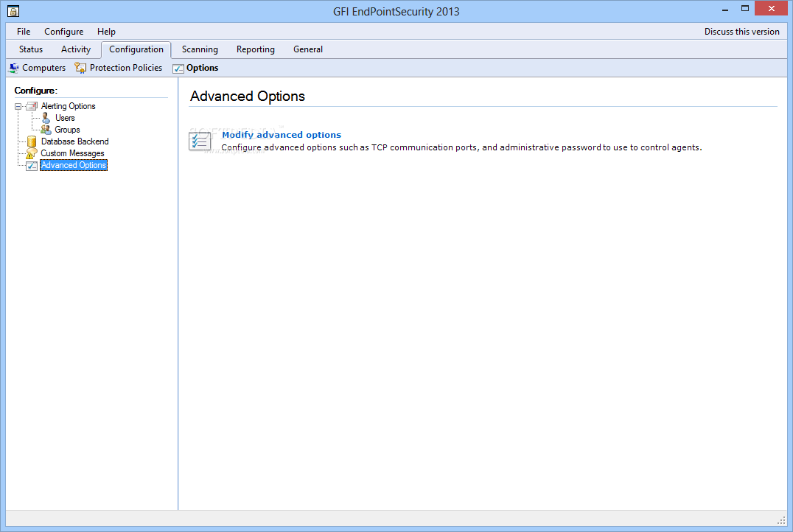Open the General tab
This screenshot has width=793, height=532.
(x=308, y=49)
